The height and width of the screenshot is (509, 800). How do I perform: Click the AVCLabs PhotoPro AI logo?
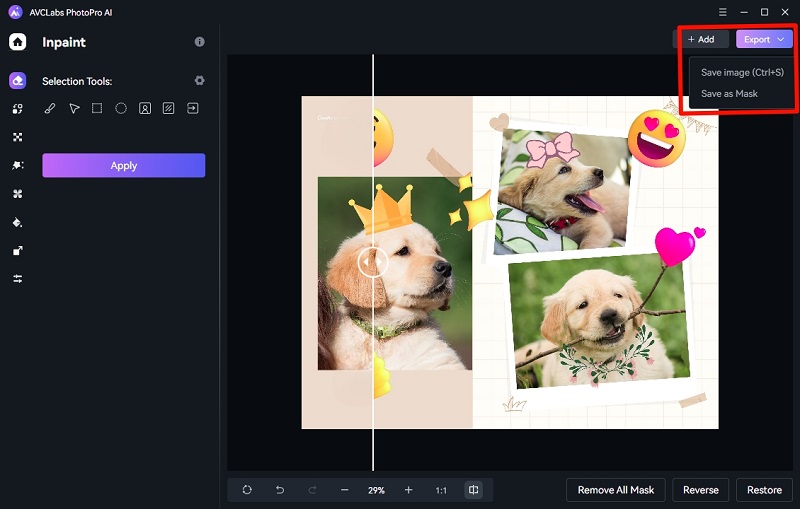(15, 12)
